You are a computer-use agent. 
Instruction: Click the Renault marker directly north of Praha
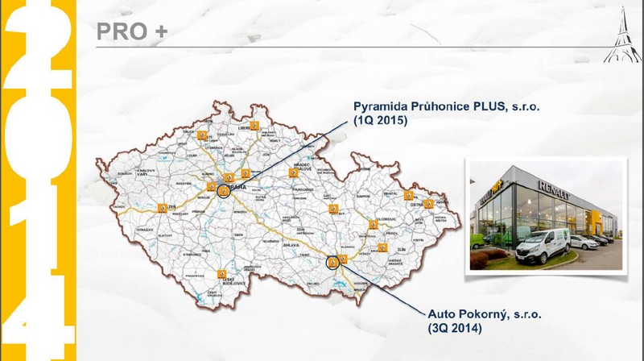[229, 177]
